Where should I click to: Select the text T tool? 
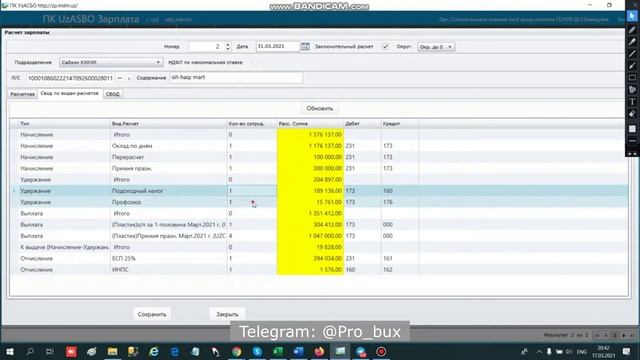632,102
